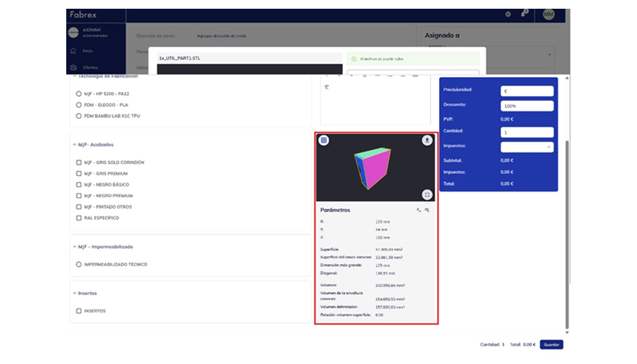637x364 pixels.
Task: Select MJF - HP 5200 - PA12 technology
Action: pos(79,94)
